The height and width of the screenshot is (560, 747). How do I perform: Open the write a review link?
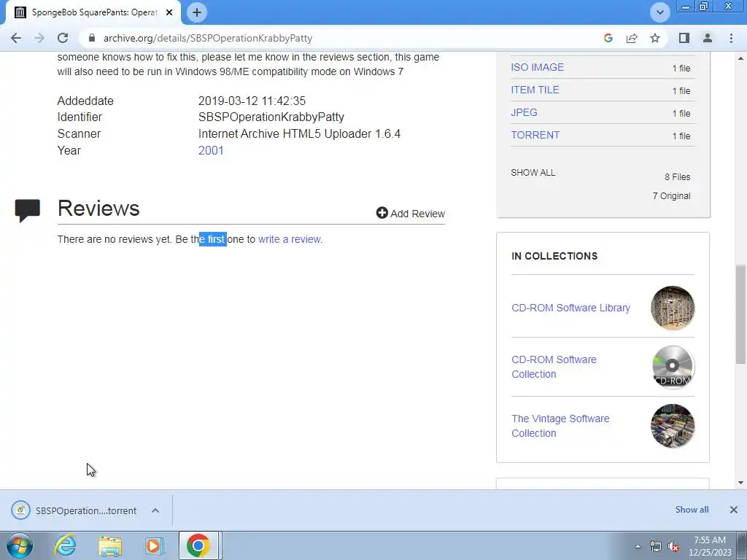pos(289,239)
